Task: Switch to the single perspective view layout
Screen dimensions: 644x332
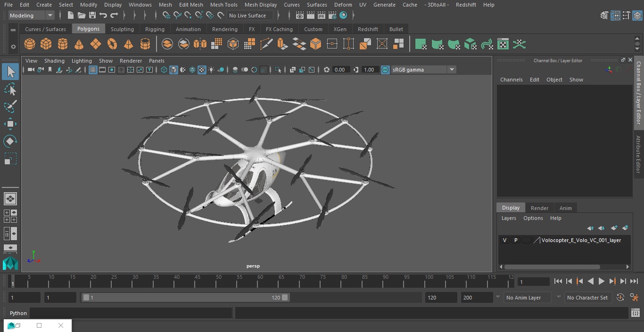Action: [x=10, y=199]
